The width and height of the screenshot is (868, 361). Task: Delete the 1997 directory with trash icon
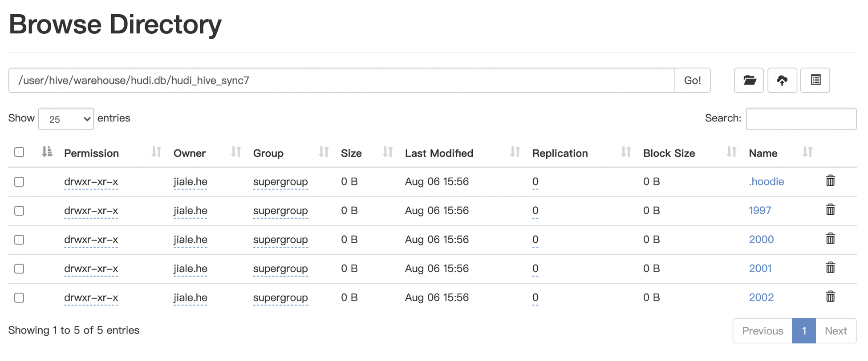(830, 209)
